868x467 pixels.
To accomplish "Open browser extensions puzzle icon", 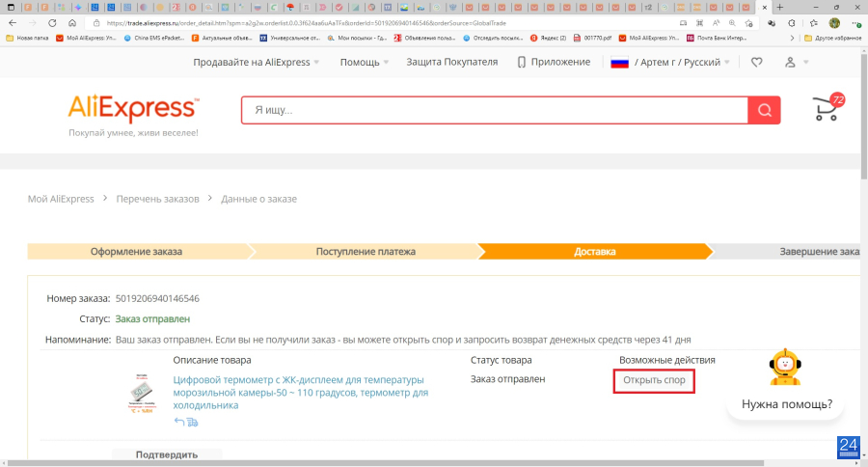I will point(792,23).
